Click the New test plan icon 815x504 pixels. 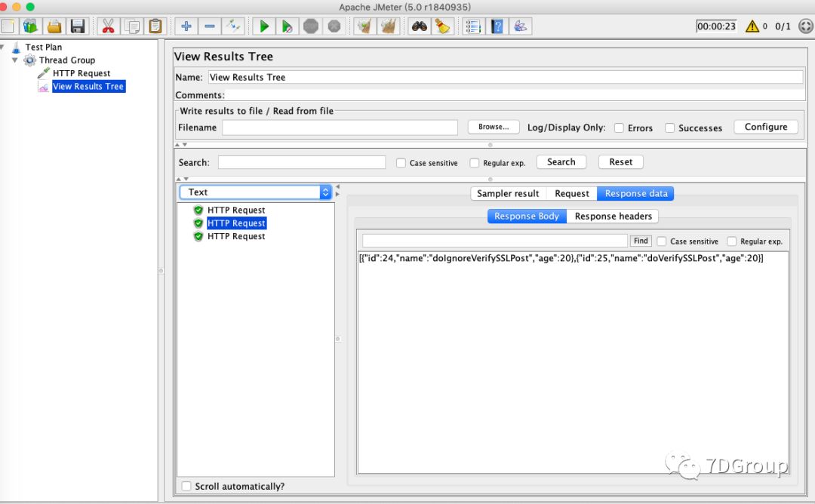pyautogui.click(x=8, y=26)
